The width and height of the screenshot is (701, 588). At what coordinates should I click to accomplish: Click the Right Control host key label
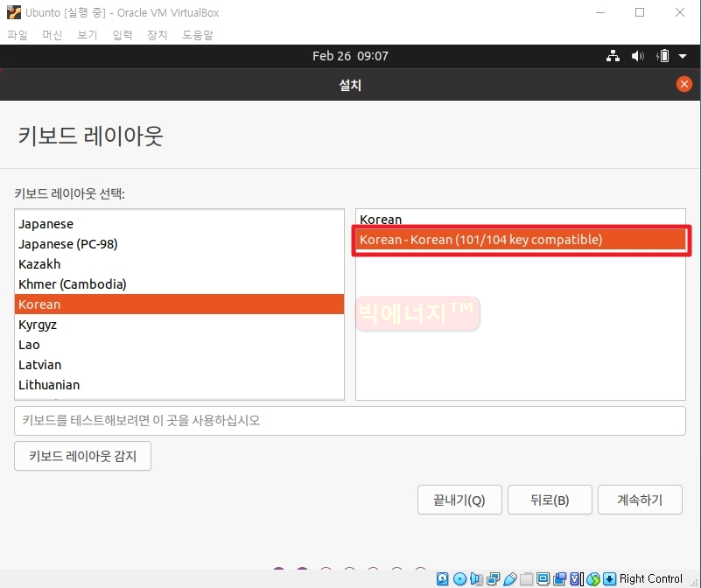tap(650, 578)
